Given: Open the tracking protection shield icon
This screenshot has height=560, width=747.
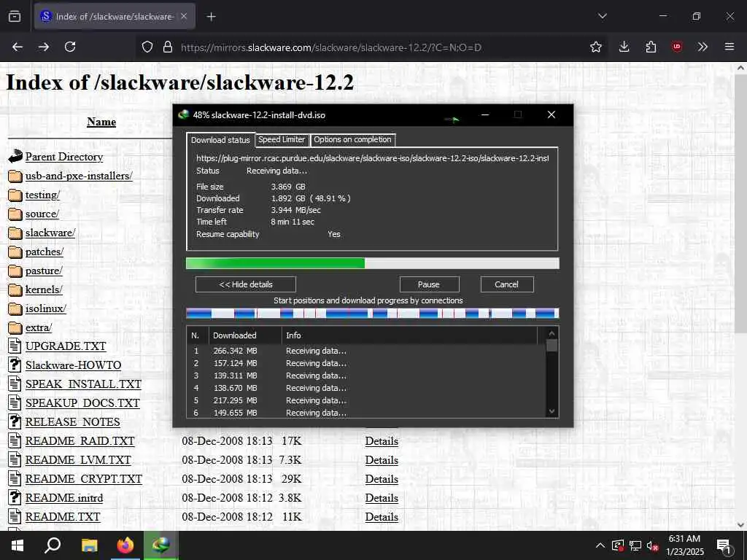Looking at the screenshot, I should (x=147, y=47).
